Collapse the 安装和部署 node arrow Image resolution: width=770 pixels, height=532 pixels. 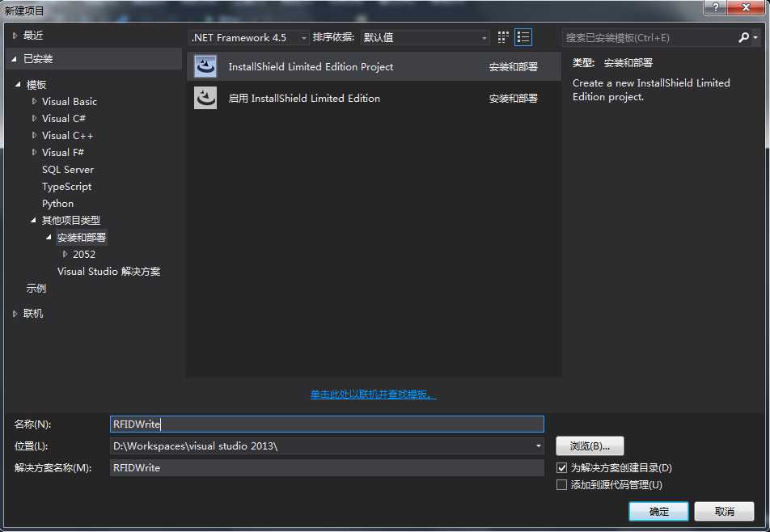pyautogui.click(x=49, y=237)
